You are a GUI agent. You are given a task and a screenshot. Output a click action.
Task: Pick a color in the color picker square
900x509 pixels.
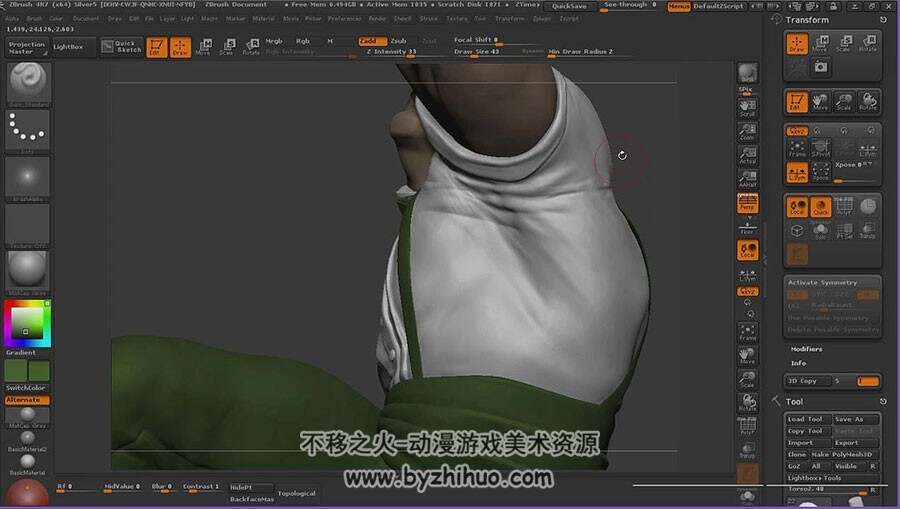[x=26, y=323]
